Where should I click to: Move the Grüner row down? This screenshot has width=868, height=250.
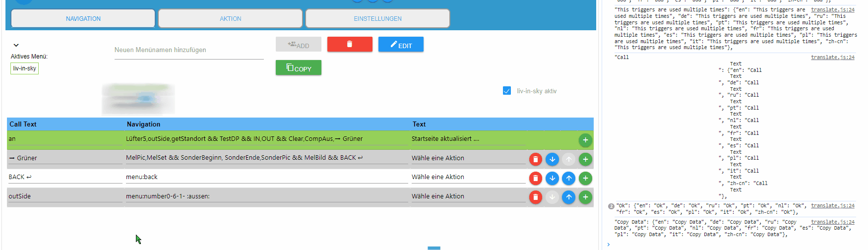[x=552, y=159]
